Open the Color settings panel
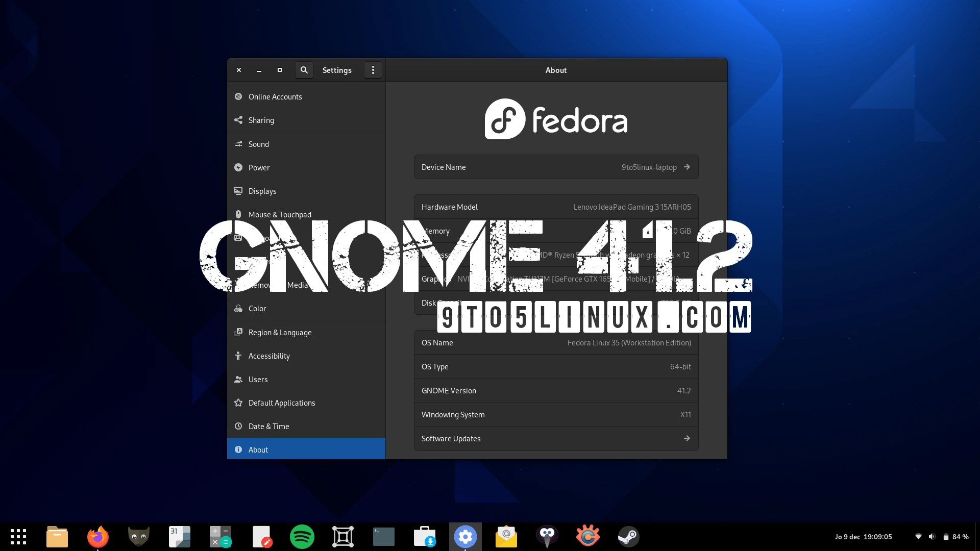This screenshot has height=551, width=980. (x=257, y=308)
